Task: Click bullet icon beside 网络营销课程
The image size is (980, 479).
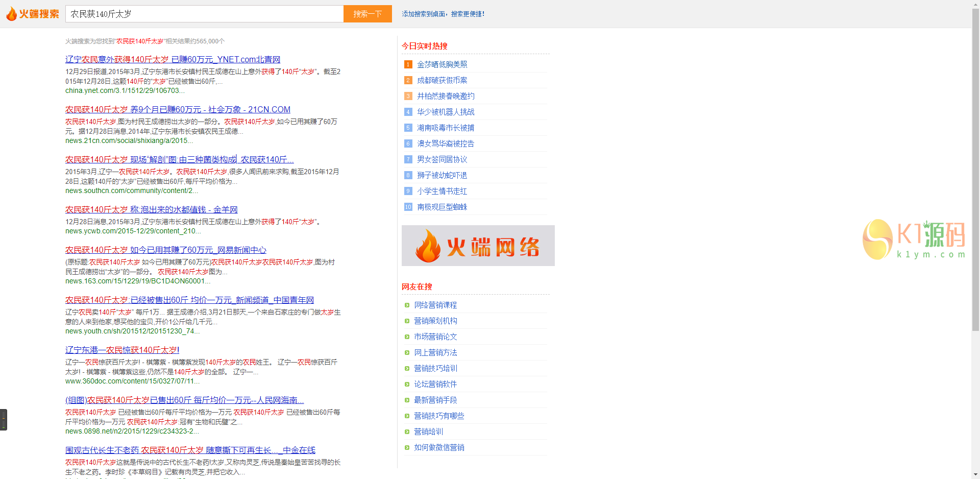Action: (x=407, y=305)
